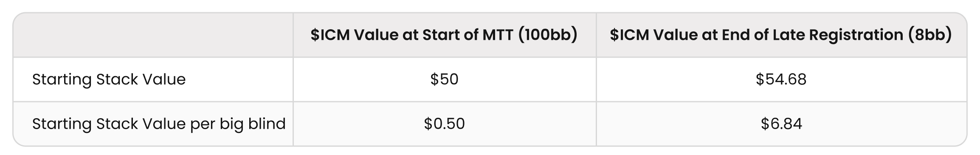
Task: Click the $0.50 value cell
Action: pyautogui.click(x=444, y=124)
